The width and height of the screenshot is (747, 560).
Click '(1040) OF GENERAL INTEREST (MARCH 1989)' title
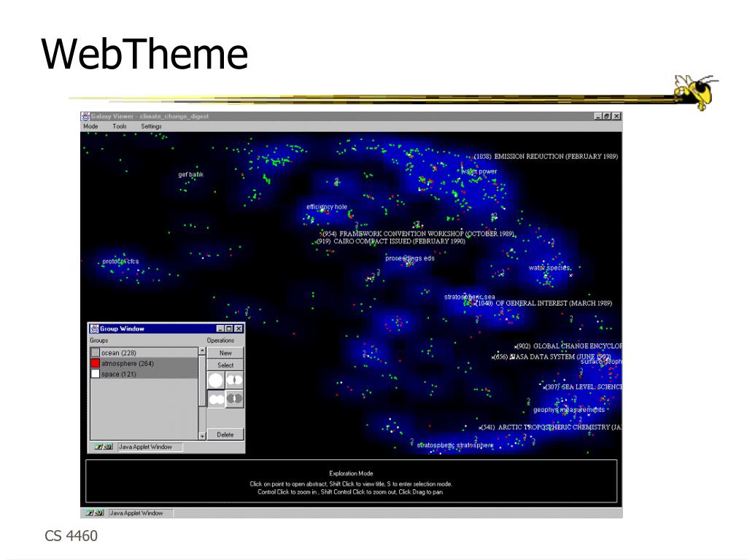tap(543, 303)
